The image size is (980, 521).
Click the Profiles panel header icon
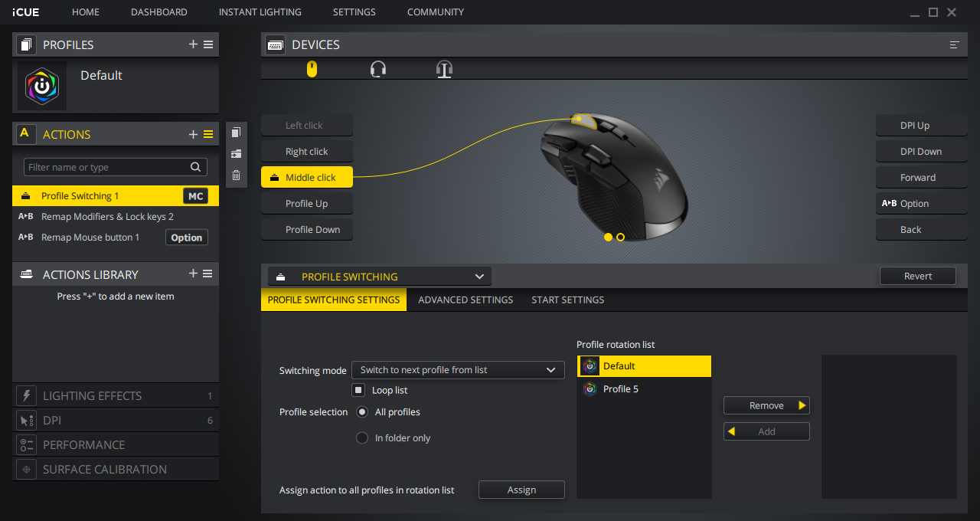tap(27, 44)
